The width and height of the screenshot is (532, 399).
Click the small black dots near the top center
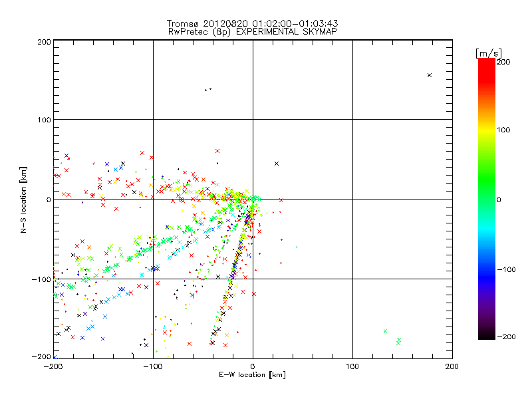208,90
